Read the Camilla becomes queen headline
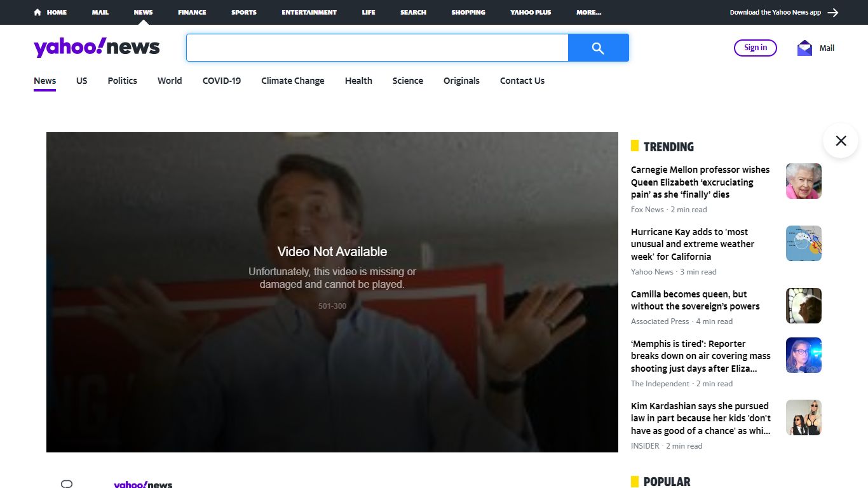This screenshot has width=868, height=488. [695, 300]
